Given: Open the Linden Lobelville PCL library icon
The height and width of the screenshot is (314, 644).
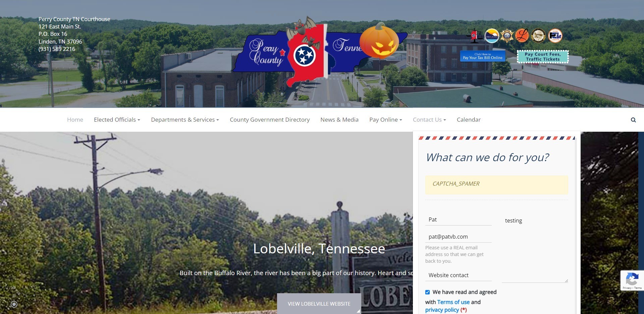Looking at the screenshot, I should coord(555,36).
